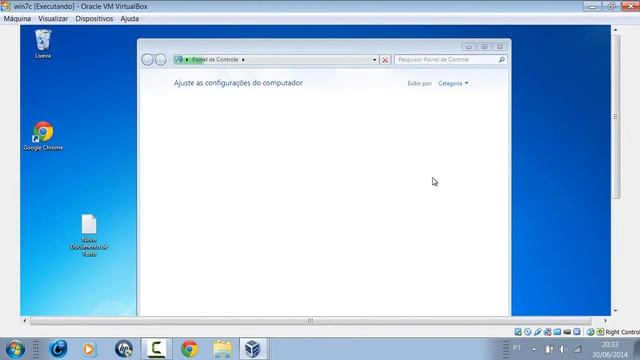Click the vertical scrollbar up arrow
The image size is (640, 360).
point(616,30)
